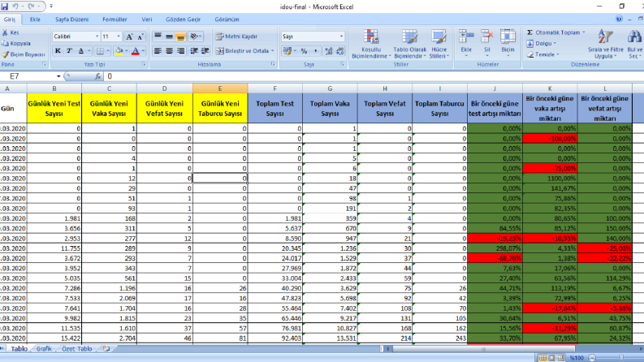Switch to Grafik sheet tab
The height and width of the screenshot is (362, 644).
point(44,349)
